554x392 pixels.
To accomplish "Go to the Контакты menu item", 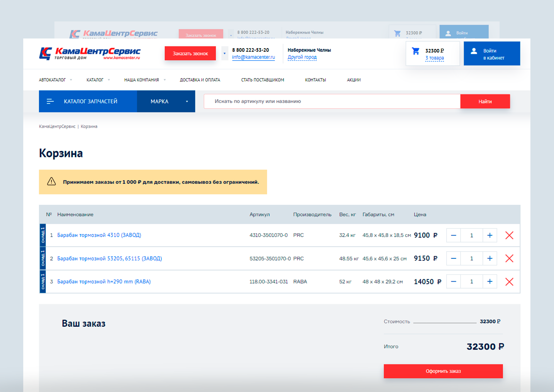I will click(x=315, y=80).
